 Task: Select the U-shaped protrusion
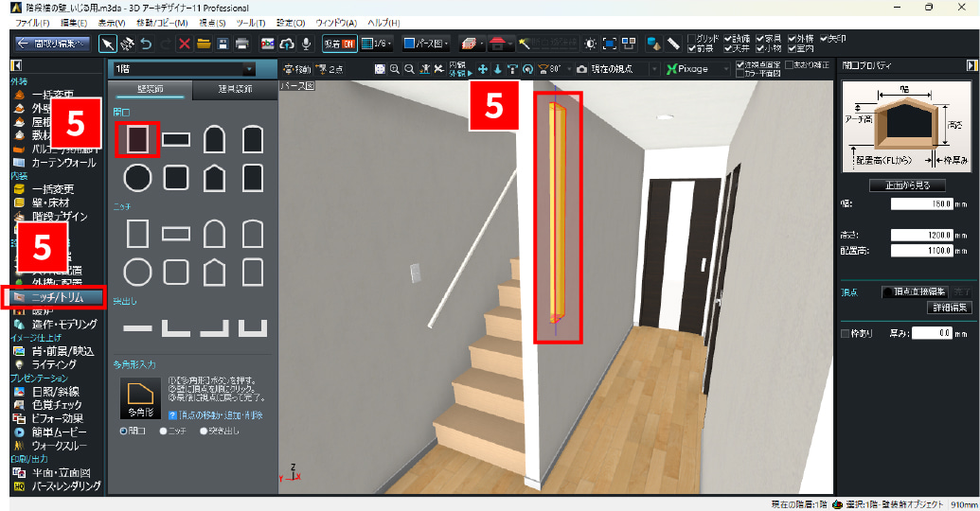[x=253, y=328]
